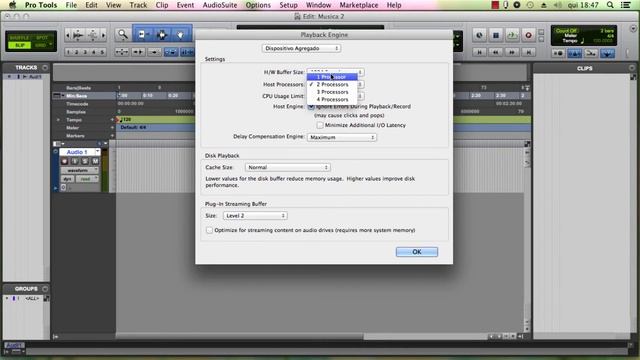
Task: Activate Slip edit mode
Action: [19, 45]
